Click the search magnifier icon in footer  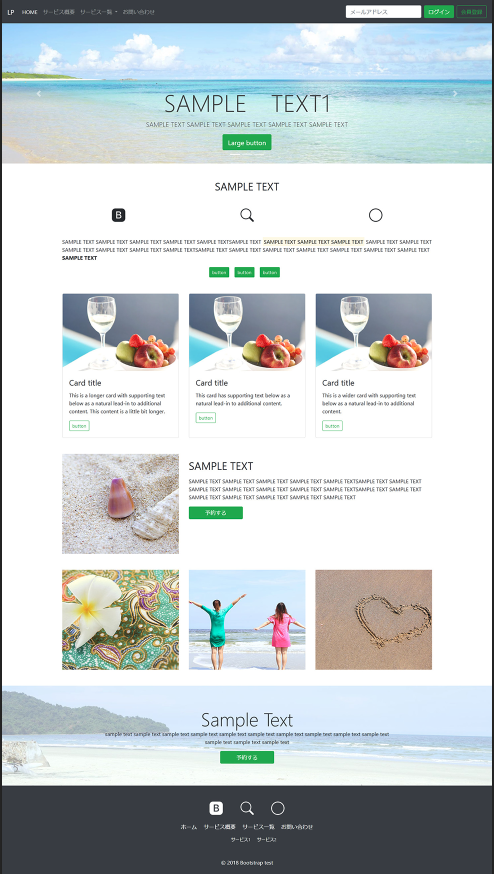(247, 808)
